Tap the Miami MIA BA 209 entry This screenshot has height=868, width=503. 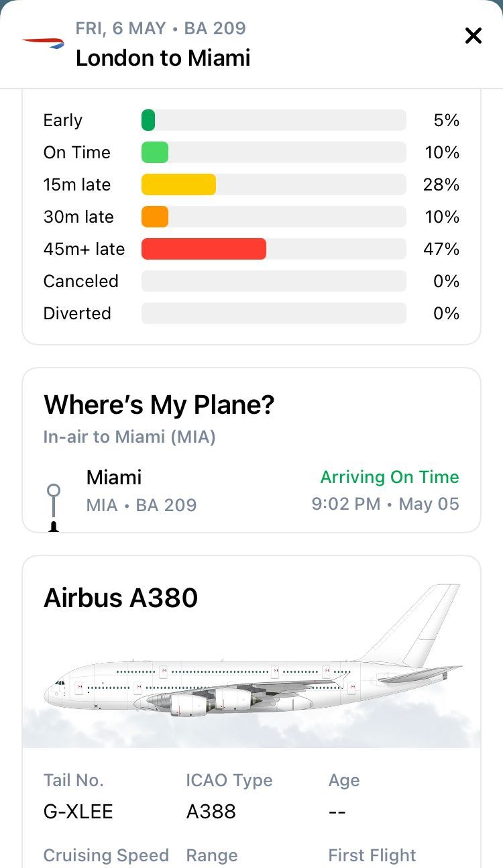[x=142, y=490]
